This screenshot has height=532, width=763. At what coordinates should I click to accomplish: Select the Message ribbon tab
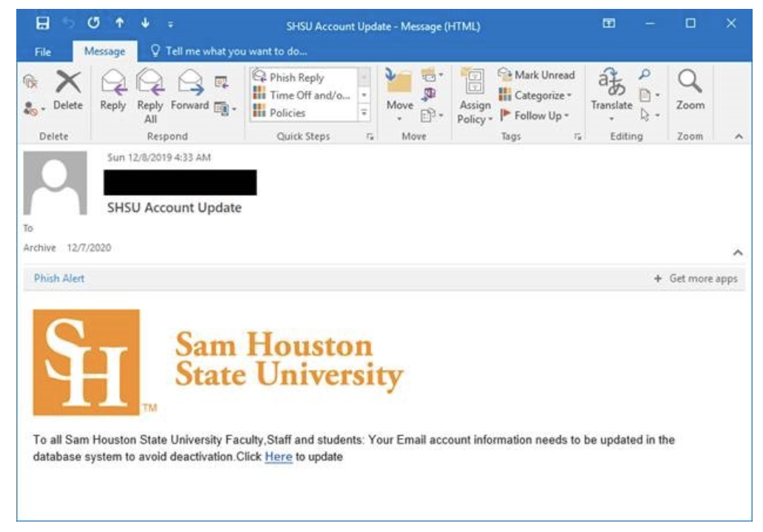tap(104, 52)
